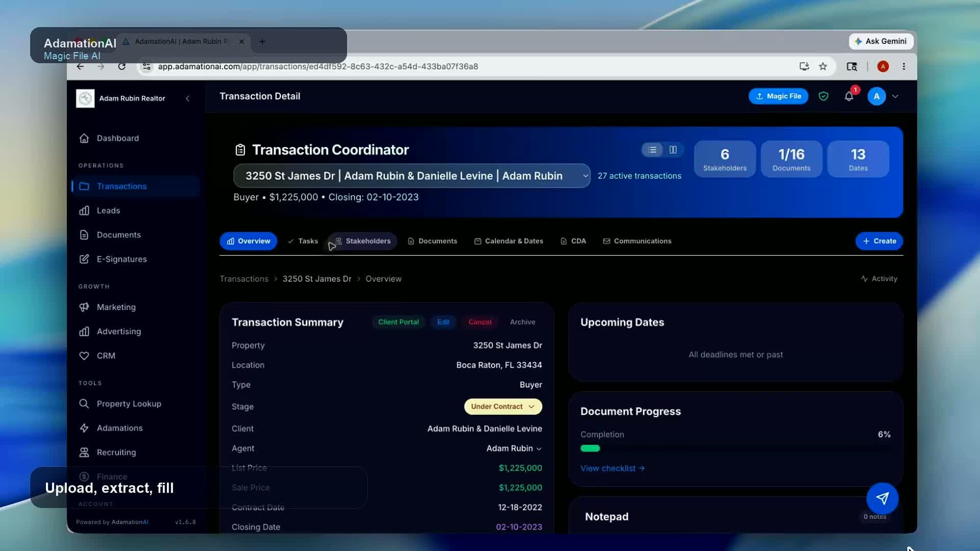Click the CRM heart icon

click(x=84, y=356)
